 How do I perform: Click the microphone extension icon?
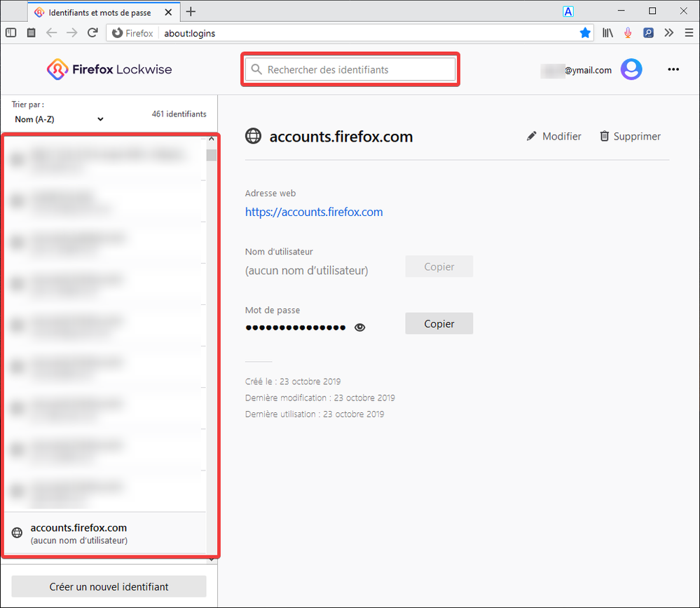(629, 33)
